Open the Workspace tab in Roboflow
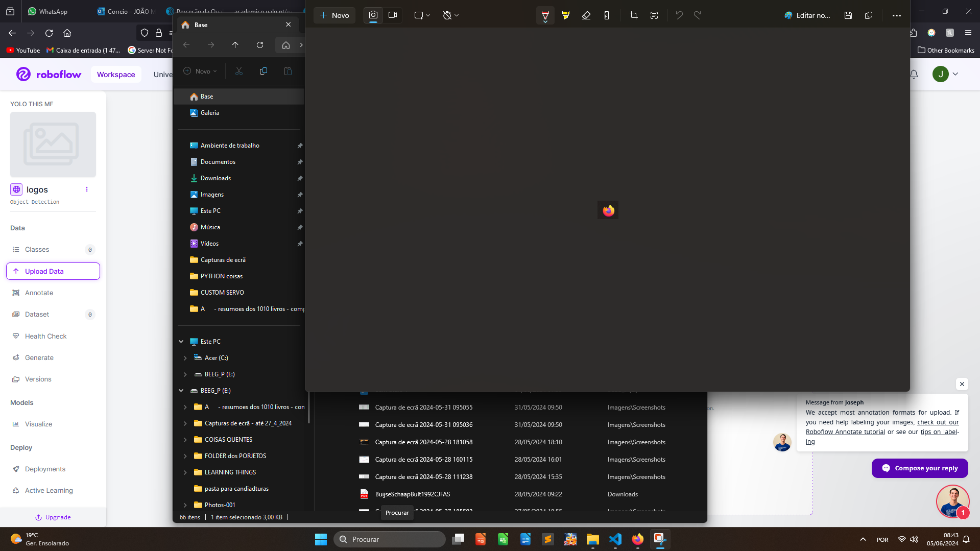 pyautogui.click(x=116, y=75)
